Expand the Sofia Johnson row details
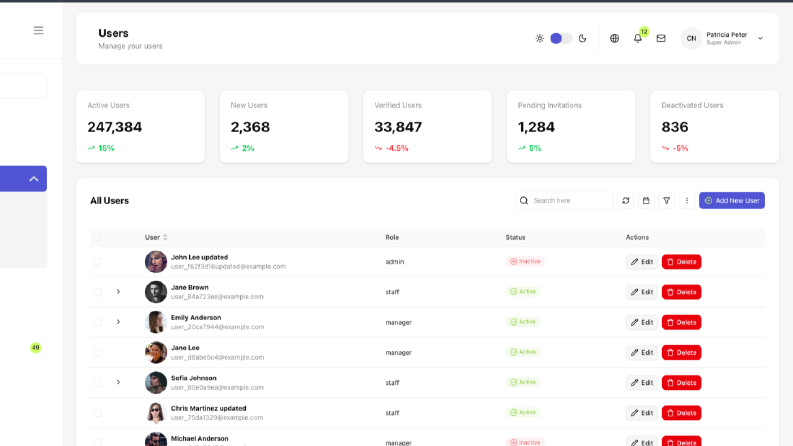Screen dimensions: 793x446 [118, 382]
